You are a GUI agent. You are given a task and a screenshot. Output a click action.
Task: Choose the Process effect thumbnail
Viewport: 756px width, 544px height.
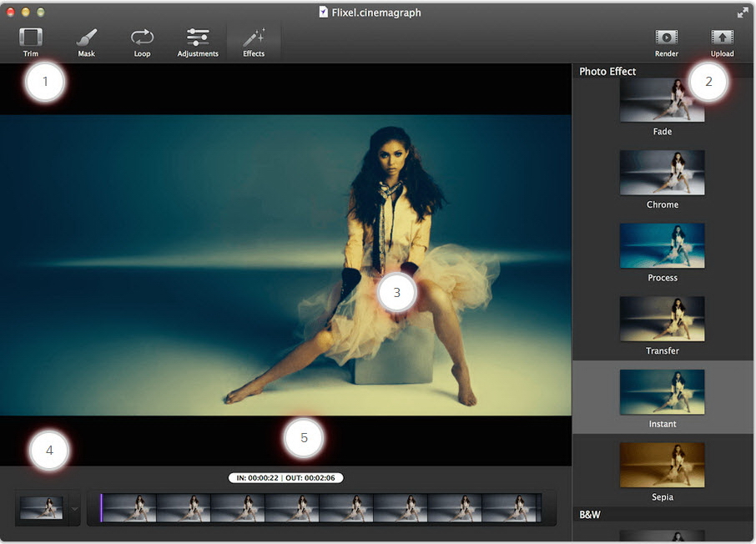point(662,246)
